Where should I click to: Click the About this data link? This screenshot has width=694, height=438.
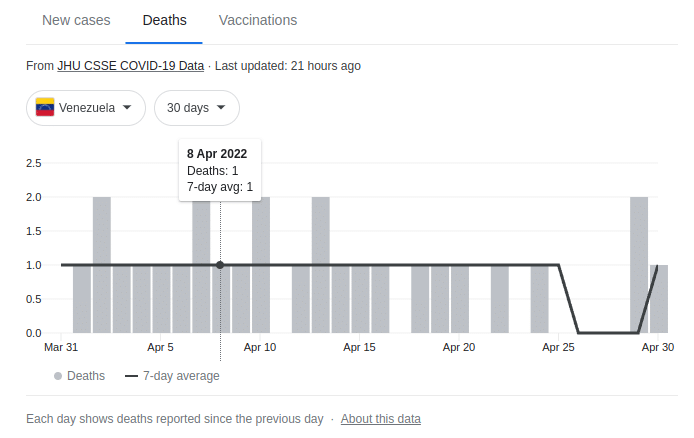(380, 419)
